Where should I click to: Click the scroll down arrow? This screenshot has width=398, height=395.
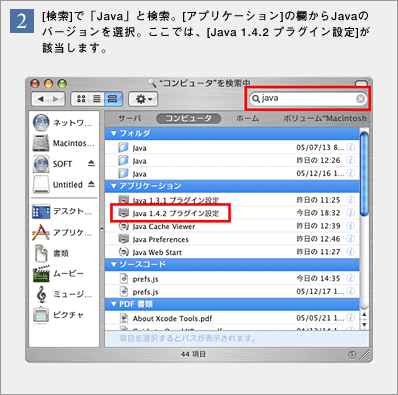(x=364, y=325)
